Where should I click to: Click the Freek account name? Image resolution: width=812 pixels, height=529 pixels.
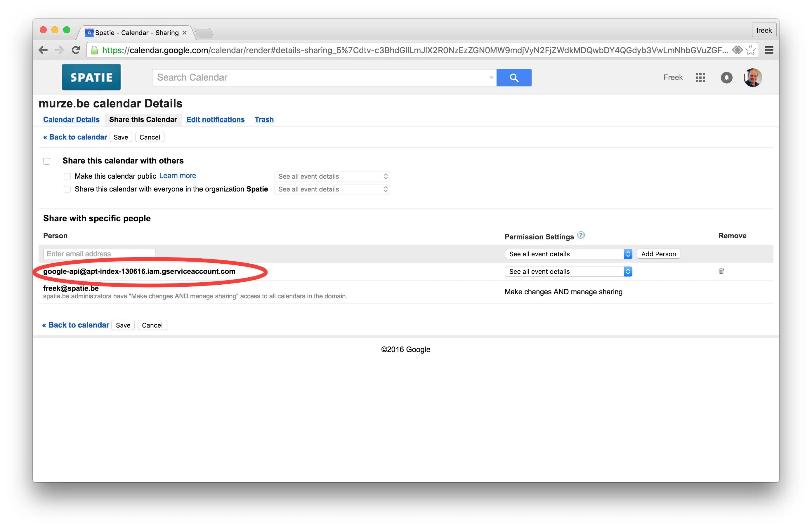[673, 77]
